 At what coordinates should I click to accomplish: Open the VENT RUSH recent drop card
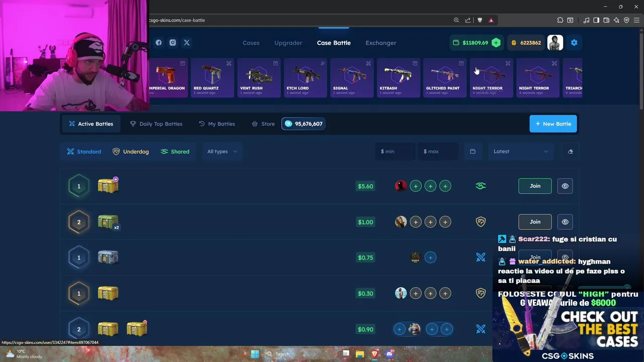pyautogui.click(x=259, y=77)
